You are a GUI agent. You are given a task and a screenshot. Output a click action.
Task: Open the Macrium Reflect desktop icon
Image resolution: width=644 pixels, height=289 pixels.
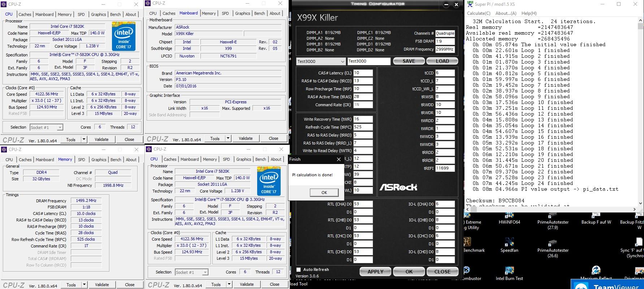click(x=596, y=270)
